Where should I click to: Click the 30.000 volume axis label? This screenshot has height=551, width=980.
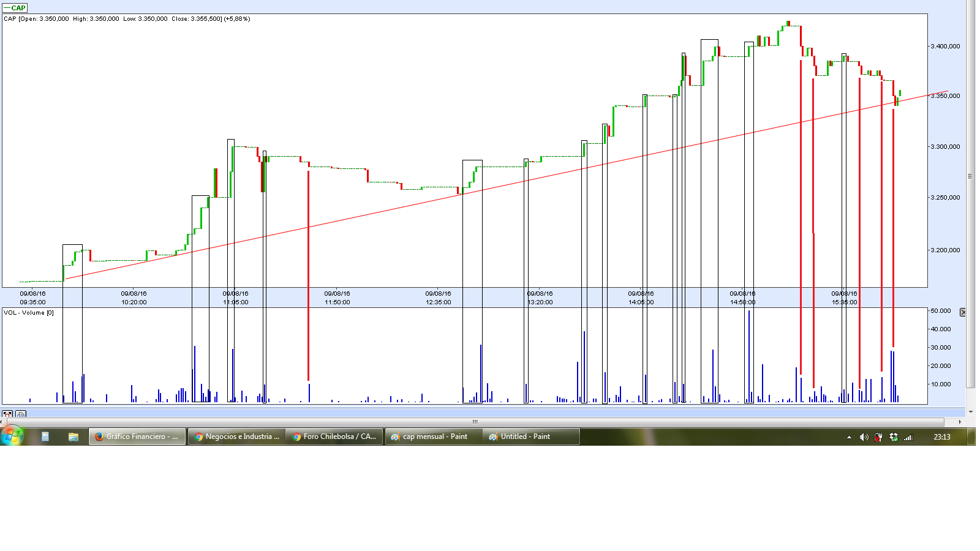pyautogui.click(x=941, y=348)
